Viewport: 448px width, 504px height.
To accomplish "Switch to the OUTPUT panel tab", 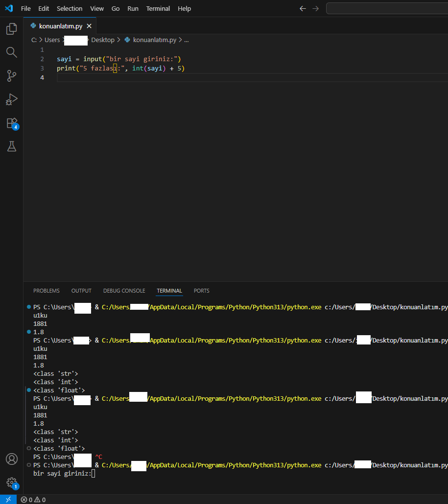I will 81,291.
